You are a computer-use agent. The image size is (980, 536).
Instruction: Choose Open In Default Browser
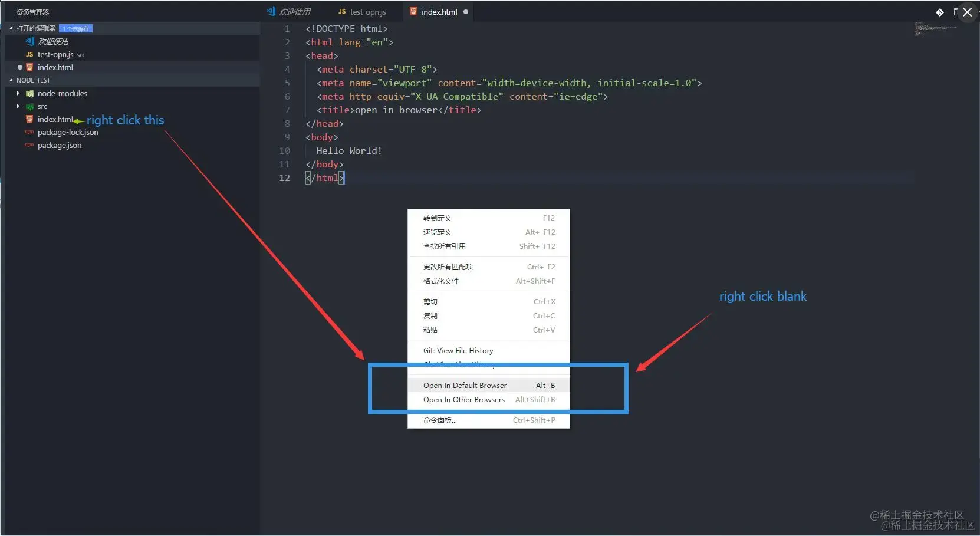click(x=489, y=385)
